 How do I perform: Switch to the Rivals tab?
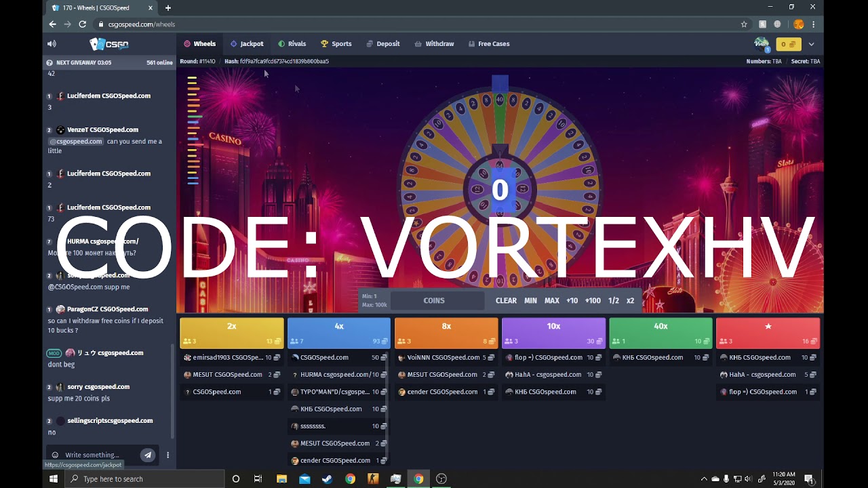(x=292, y=43)
